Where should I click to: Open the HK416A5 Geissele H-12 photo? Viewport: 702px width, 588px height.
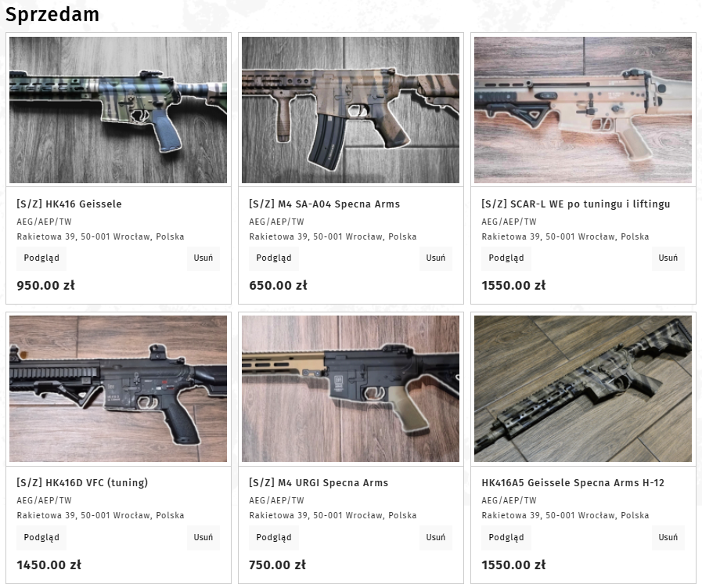pos(583,388)
